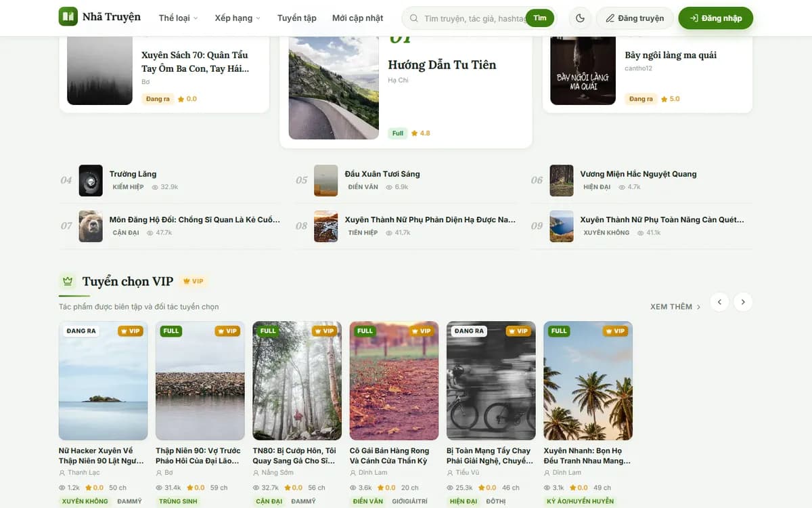Screen dimensions: 812x508
Task: Open the Thập Niên 90 Vợ Trước cover
Action: (200, 381)
